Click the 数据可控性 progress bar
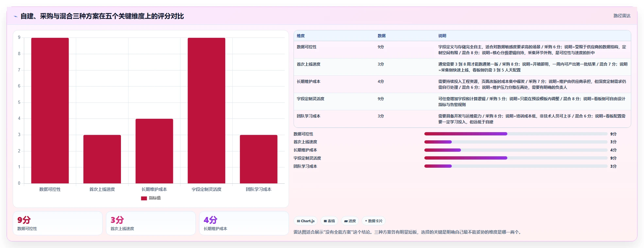The image size is (644, 248). click(516, 134)
